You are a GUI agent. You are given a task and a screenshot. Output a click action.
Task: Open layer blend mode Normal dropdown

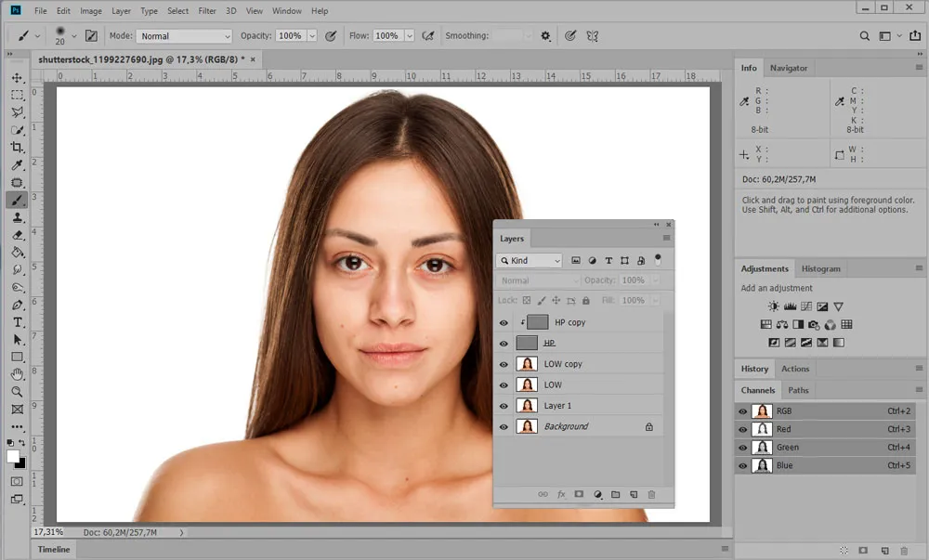coord(538,280)
